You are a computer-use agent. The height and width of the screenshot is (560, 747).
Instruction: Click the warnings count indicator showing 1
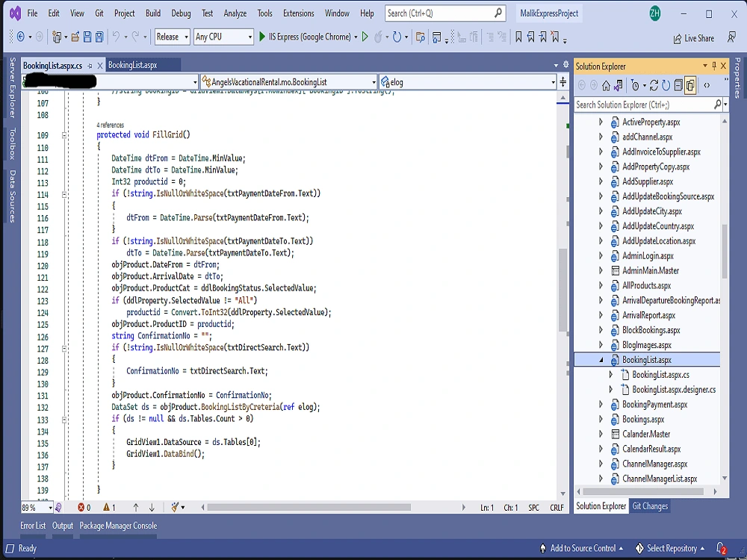(109, 508)
